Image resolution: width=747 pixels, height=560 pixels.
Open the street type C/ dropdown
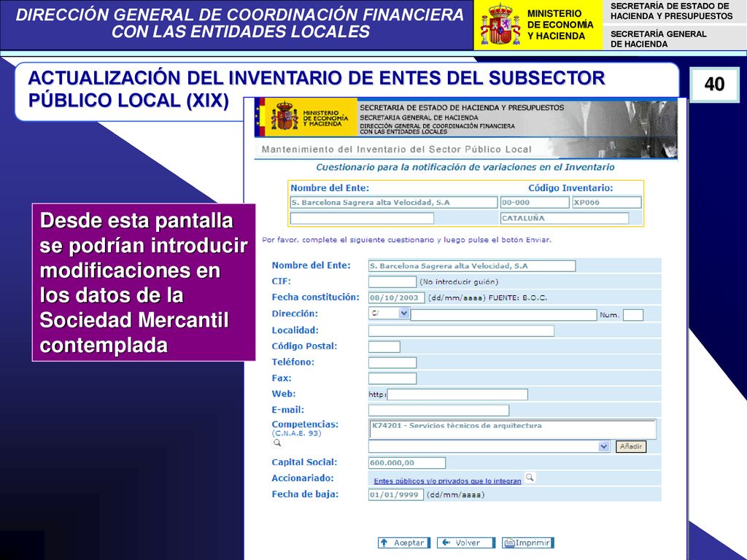389,314
